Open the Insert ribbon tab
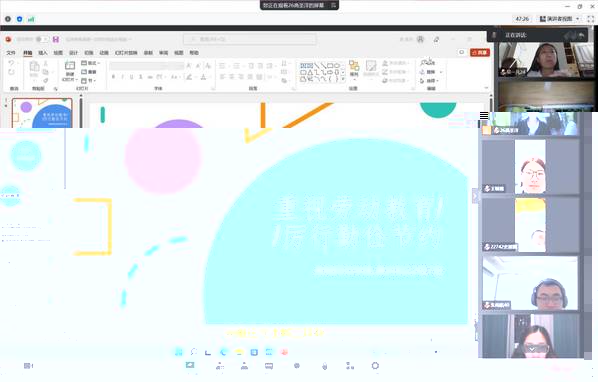598x382 pixels. pos(43,53)
